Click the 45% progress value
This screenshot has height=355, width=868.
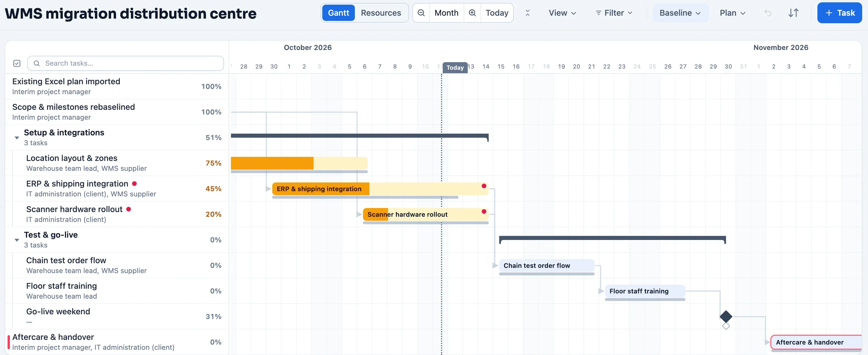[213, 189]
